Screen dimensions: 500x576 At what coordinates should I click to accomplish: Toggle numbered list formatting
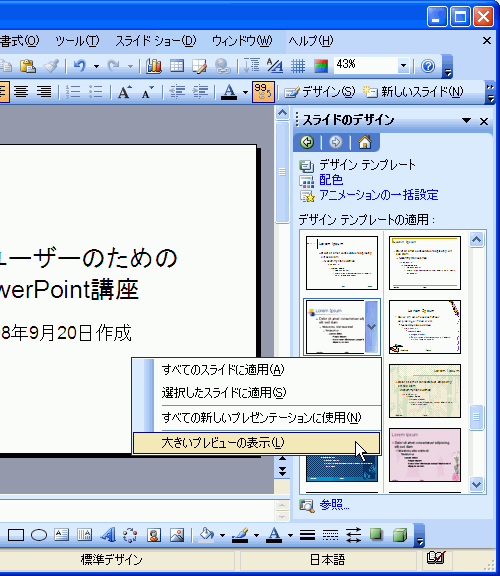(x=73, y=91)
